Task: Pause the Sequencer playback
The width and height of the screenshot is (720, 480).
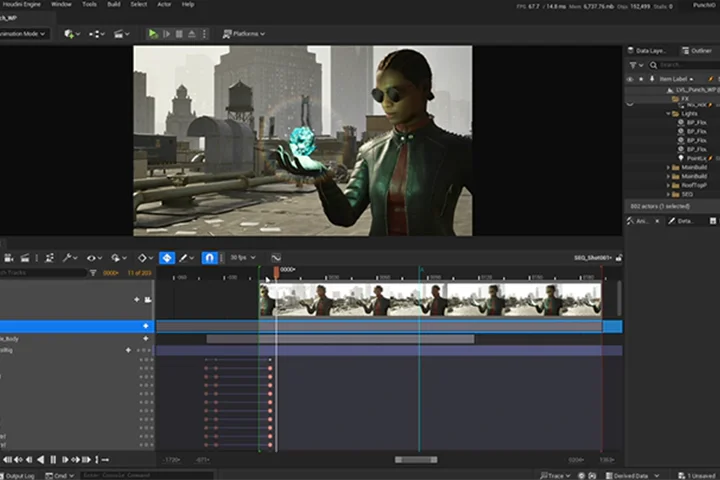Action: click(x=53, y=459)
